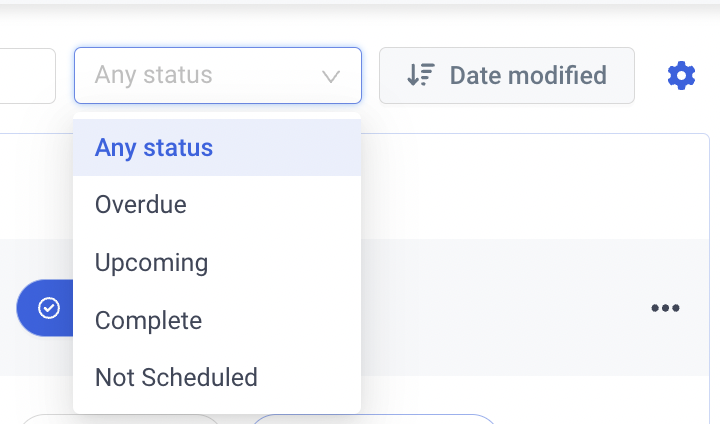720x424 pixels.
Task: Open settings via the blue gear icon
Action: (681, 75)
